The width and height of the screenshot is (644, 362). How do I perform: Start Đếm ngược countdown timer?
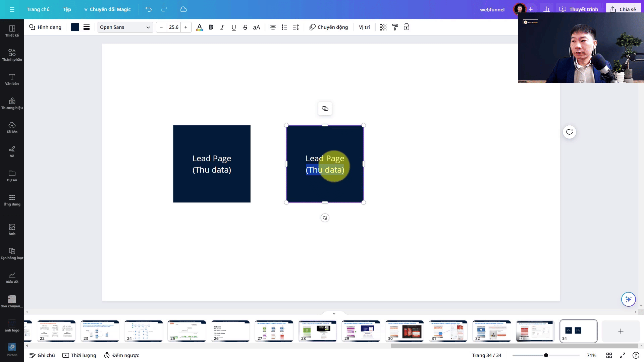click(x=121, y=355)
